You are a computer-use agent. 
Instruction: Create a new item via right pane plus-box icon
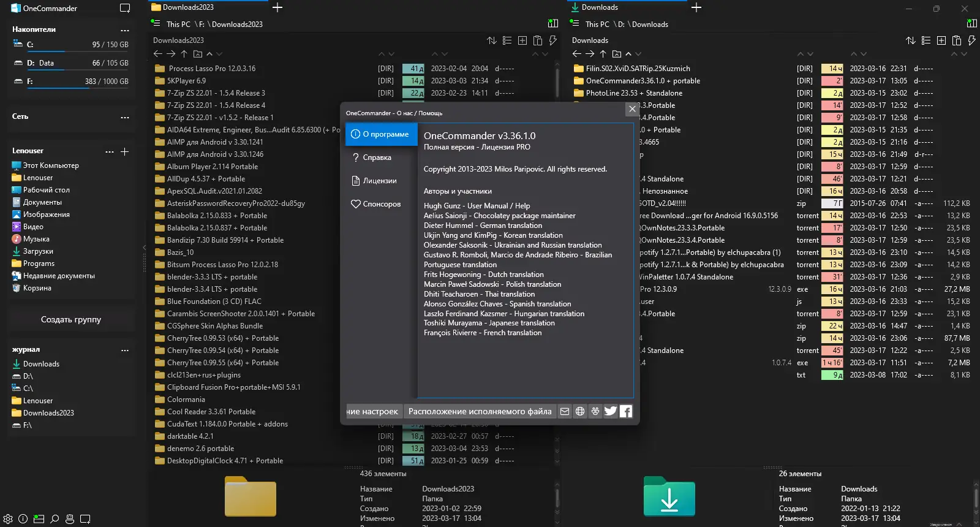pyautogui.click(x=941, y=40)
